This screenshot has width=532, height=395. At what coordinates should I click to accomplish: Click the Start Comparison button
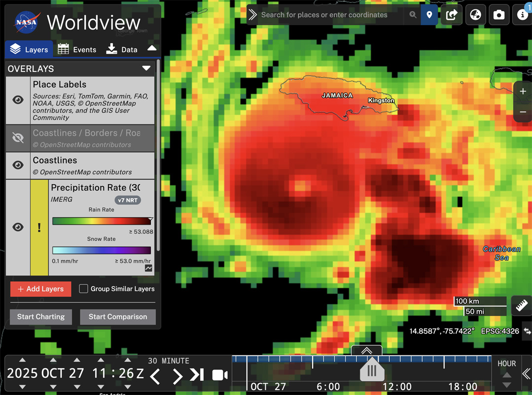118,317
